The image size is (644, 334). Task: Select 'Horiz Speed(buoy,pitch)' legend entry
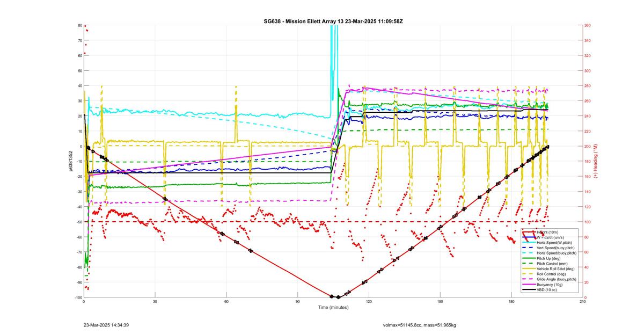(557, 253)
